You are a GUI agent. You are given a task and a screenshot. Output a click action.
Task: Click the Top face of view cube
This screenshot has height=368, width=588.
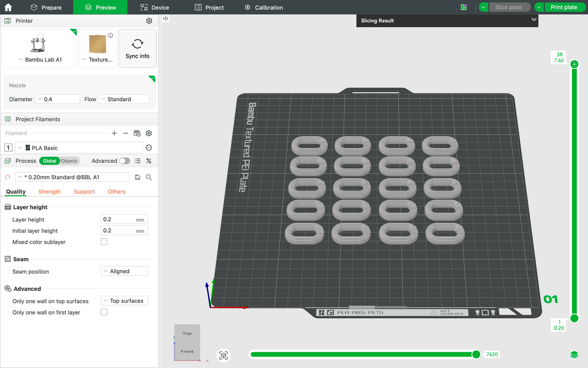(187, 333)
